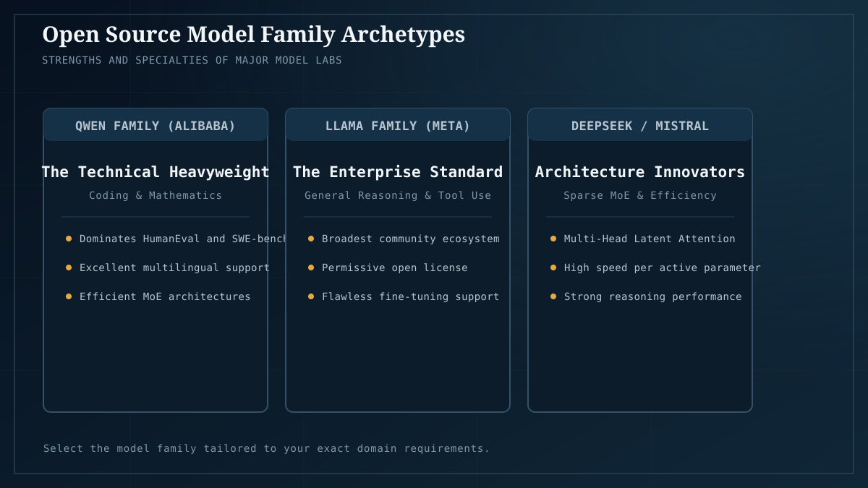Click the bullet dot beside Strong reasoning performance
868x488 pixels.
coord(553,296)
